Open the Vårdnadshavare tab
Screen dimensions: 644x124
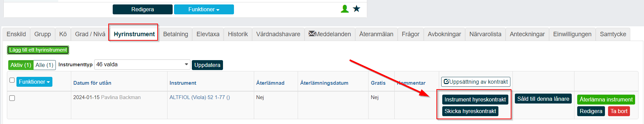(x=278, y=34)
